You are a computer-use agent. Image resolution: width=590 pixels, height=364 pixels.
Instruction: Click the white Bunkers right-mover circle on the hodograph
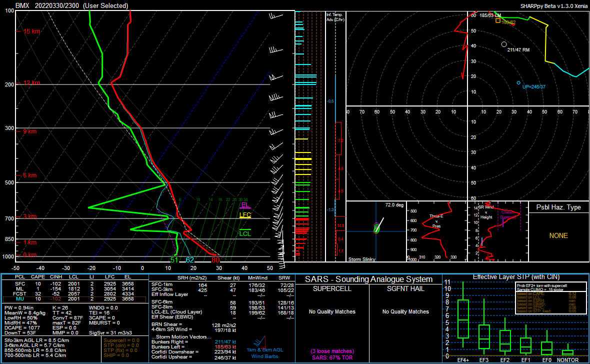tap(504, 44)
